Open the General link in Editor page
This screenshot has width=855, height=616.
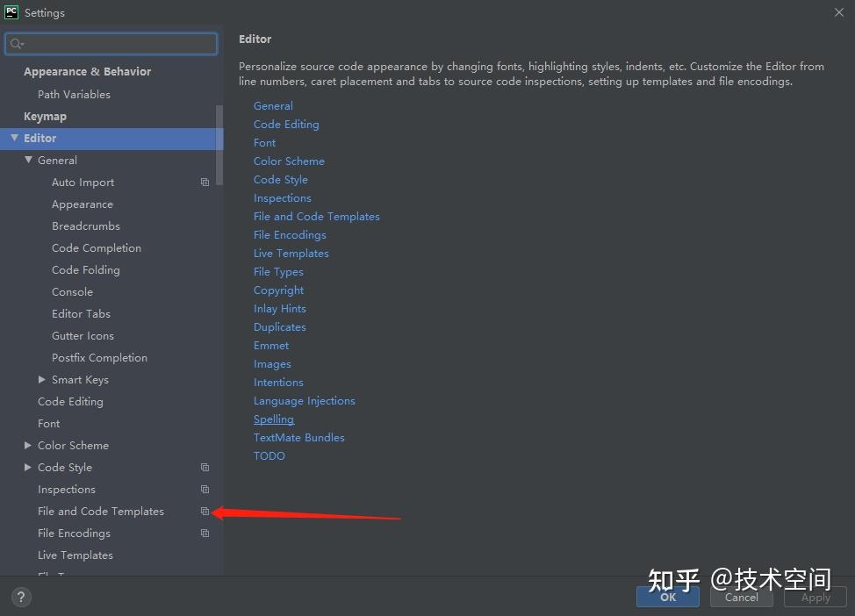click(x=273, y=106)
